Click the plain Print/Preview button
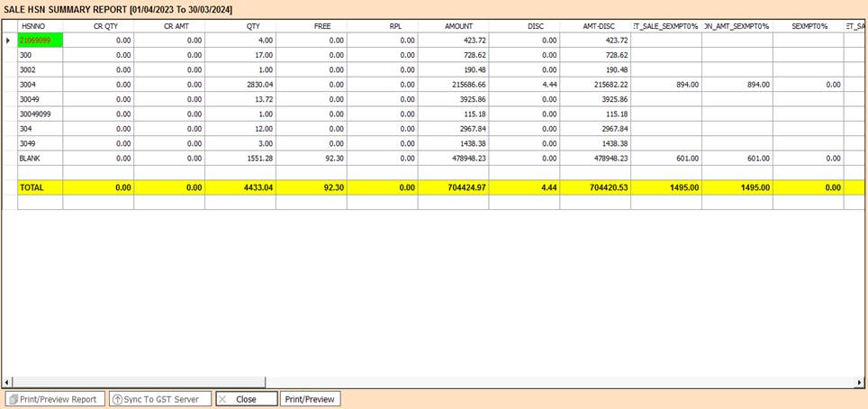 (x=311, y=399)
